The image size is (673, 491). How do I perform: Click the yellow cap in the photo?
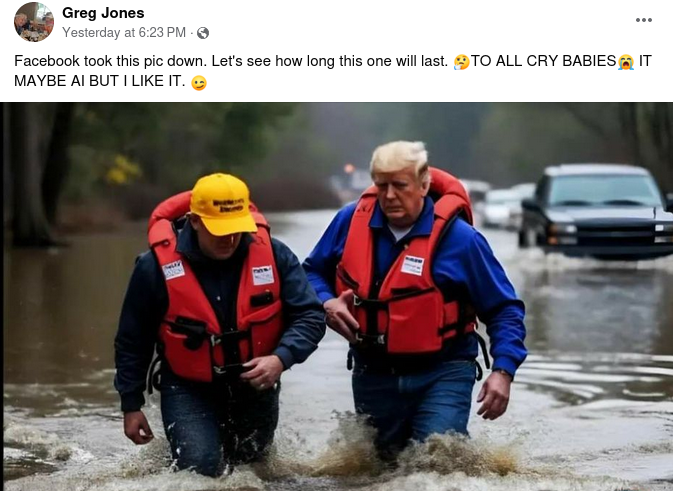pos(223,204)
